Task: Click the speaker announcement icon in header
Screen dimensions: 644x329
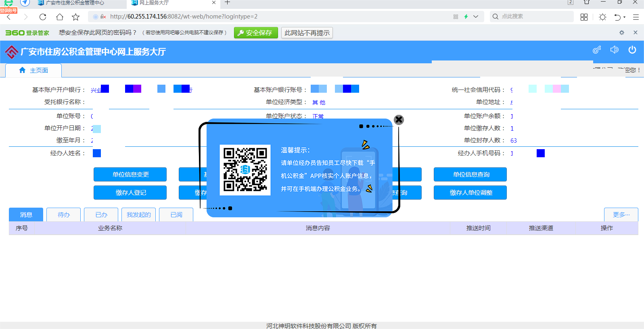Action: (615, 50)
